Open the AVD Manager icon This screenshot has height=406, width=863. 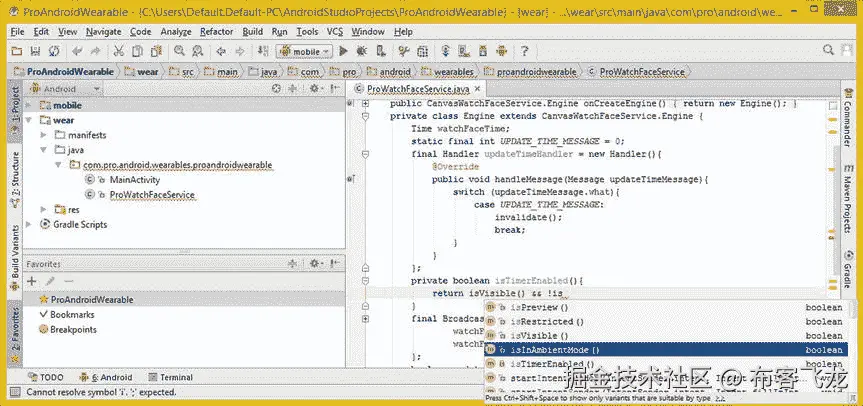coord(465,51)
